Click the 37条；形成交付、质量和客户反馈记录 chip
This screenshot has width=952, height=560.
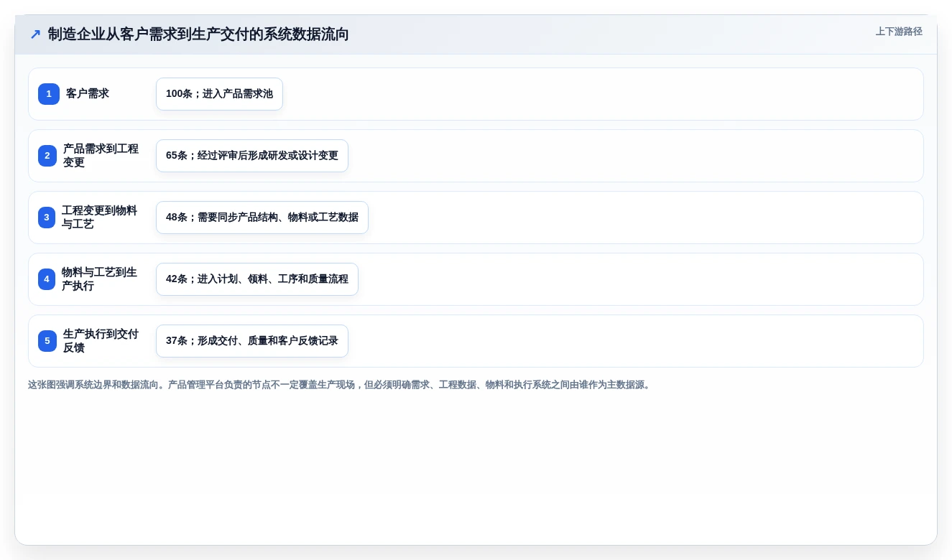point(252,341)
